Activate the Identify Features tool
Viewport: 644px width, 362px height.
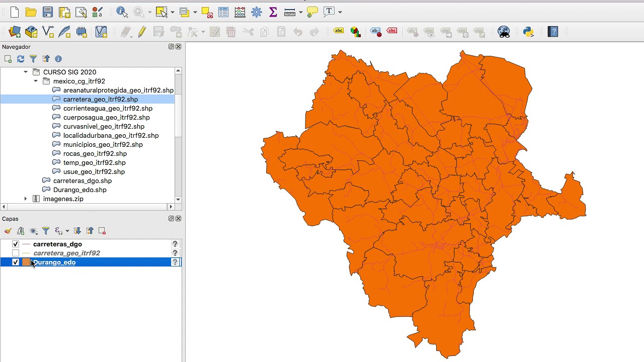pos(122,12)
